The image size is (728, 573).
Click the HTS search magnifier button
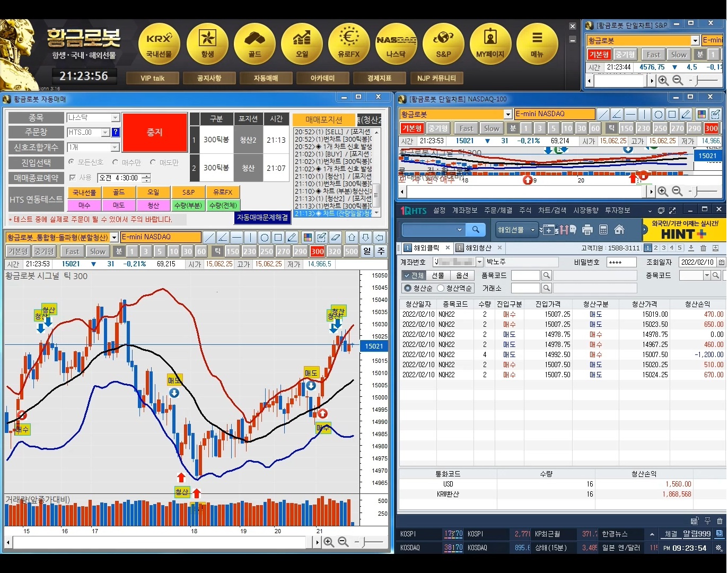[x=476, y=230]
